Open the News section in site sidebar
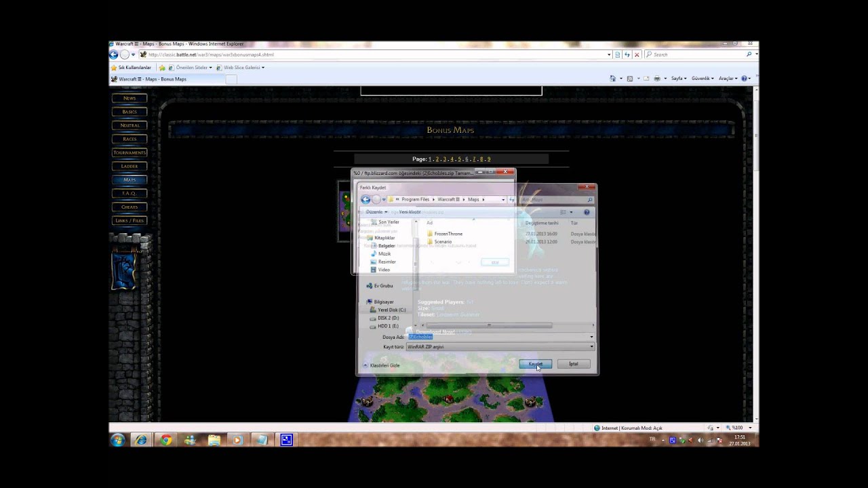 (x=130, y=98)
